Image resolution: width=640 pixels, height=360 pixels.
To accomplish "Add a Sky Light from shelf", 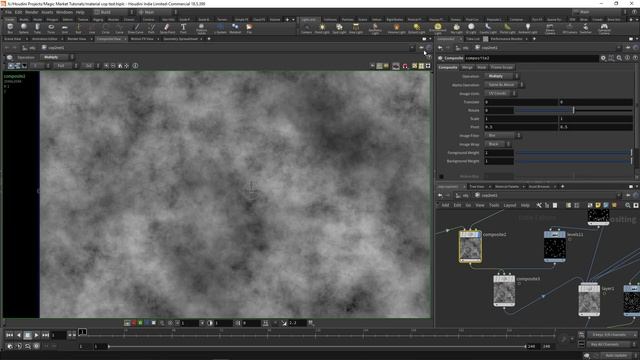I will click(456, 28).
